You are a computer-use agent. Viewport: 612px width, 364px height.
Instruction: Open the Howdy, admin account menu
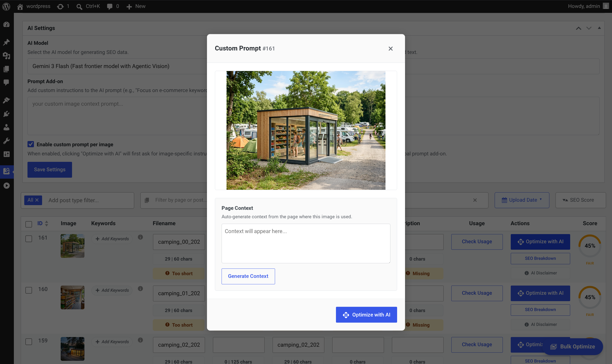point(588,6)
